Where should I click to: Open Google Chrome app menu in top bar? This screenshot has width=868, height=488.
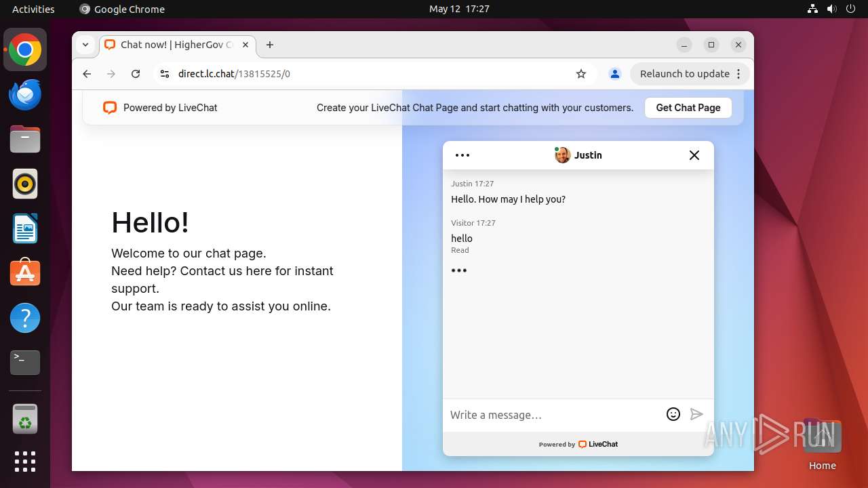point(122,9)
